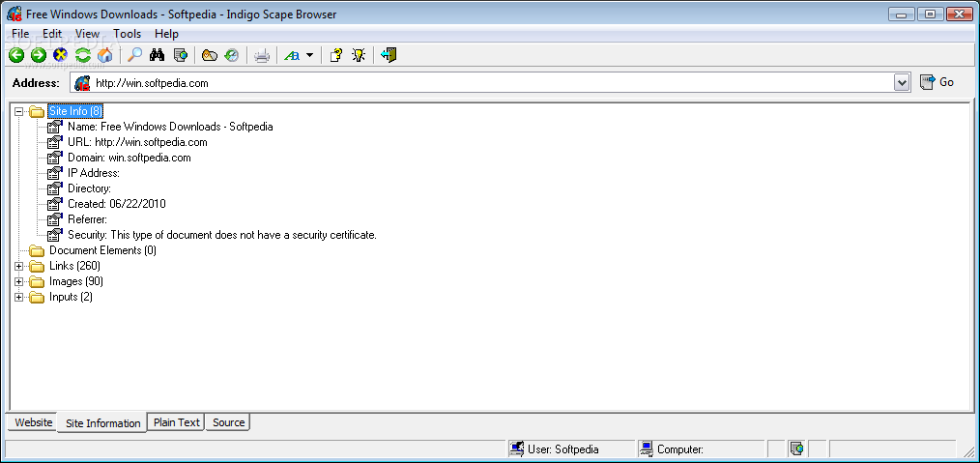Select the 'Directory:' row

[x=89, y=188]
